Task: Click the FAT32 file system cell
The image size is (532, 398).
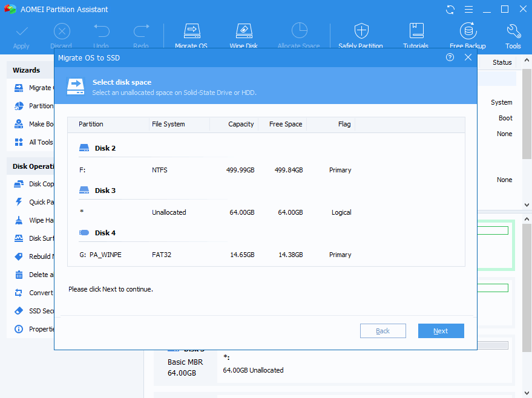Action: point(162,255)
